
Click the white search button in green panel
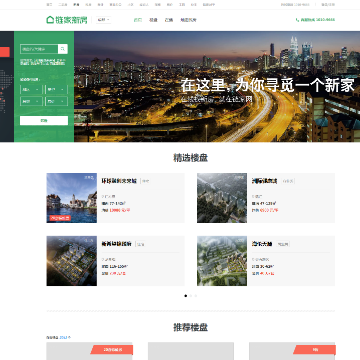tap(44, 121)
